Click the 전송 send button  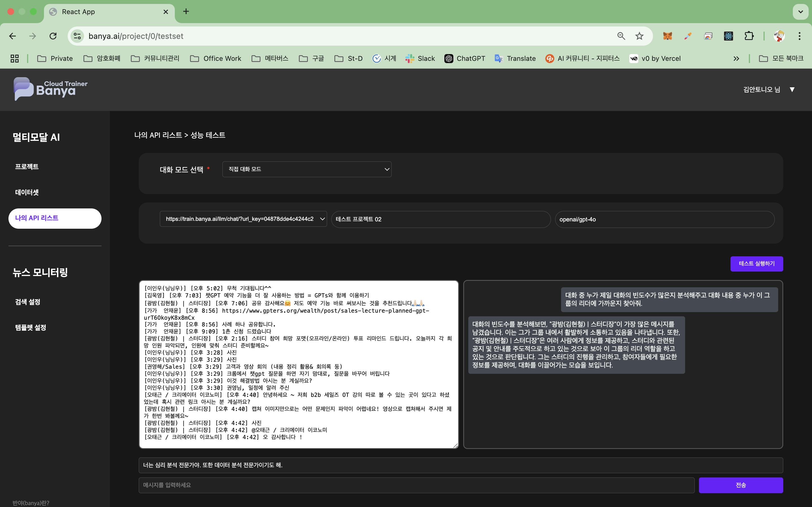741,485
